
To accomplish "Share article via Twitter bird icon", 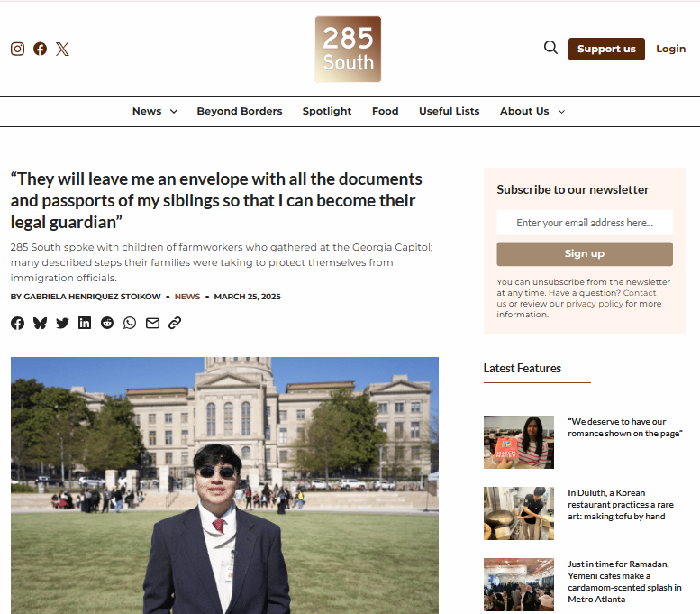I will tap(62, 323).
